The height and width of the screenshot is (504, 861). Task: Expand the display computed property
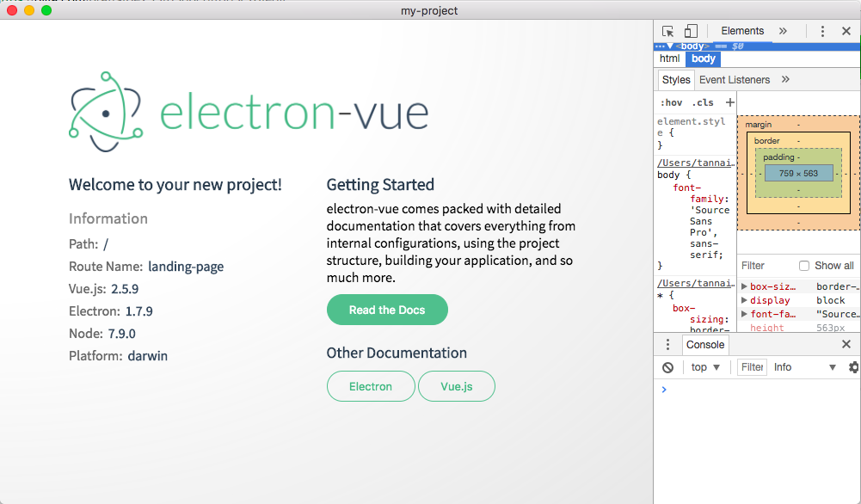tap(744, 300)
